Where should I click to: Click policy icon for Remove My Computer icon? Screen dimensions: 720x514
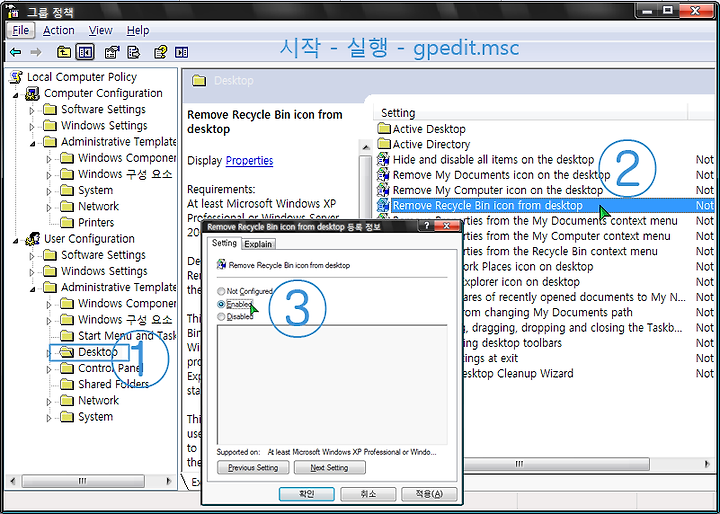[x=383, y=190]
